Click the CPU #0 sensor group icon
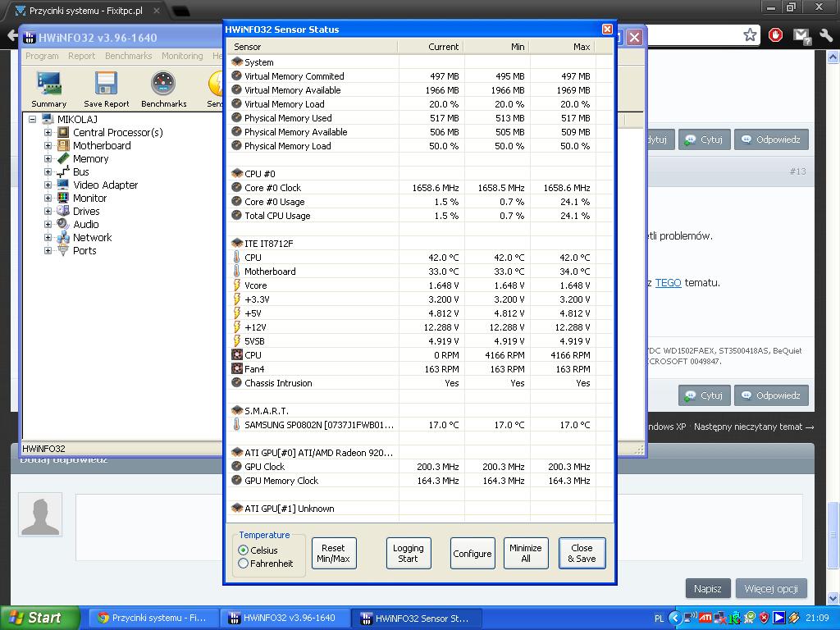The height and width of the screenshot is (630, 840). point(236,174)
